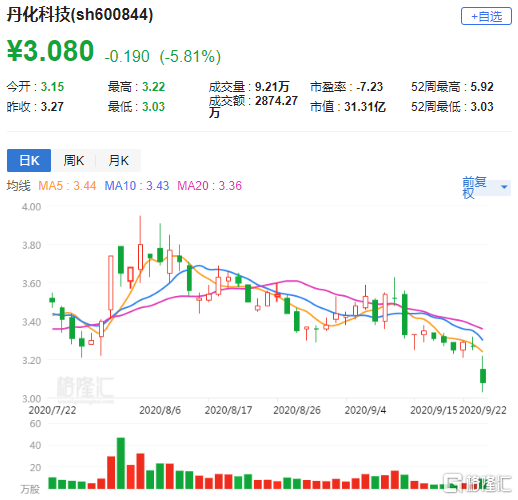Click current price ¥3.080

pyautogui.click(x=50, y=51)
